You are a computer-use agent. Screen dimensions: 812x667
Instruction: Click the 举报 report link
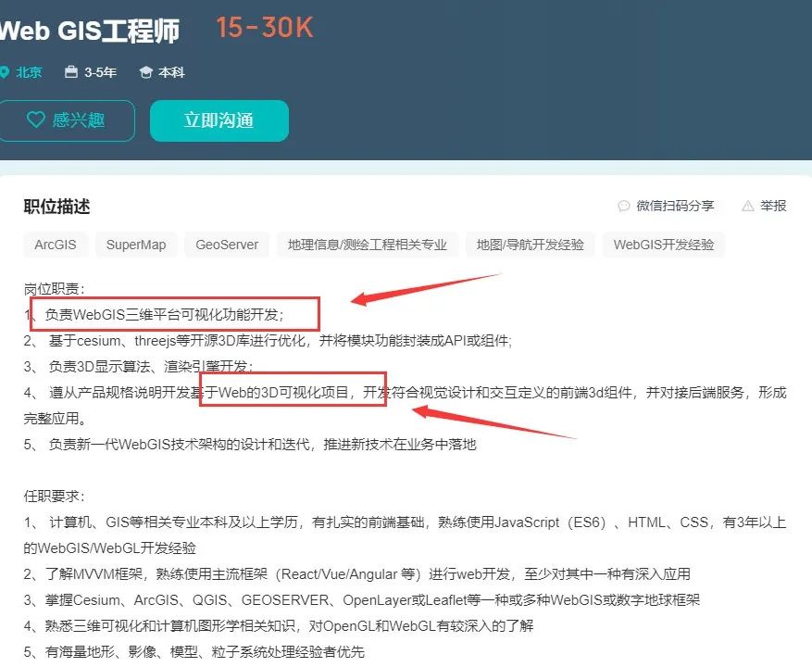773,207
